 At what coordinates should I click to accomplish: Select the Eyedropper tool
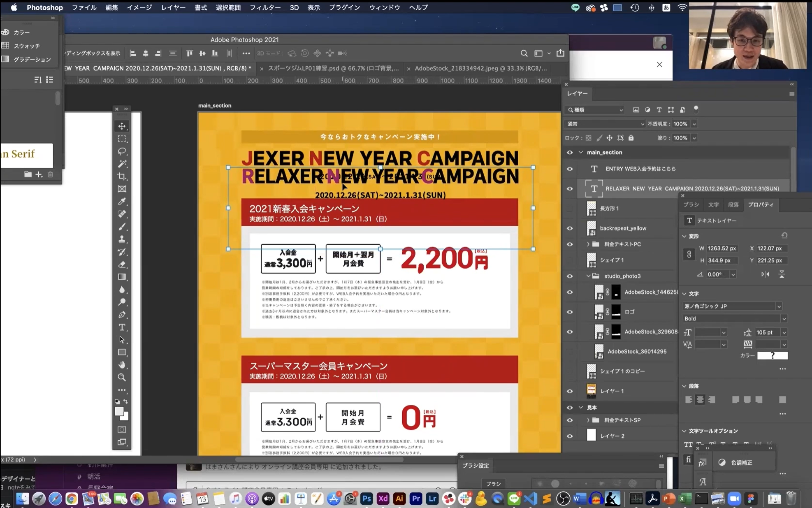pos(122,202)
